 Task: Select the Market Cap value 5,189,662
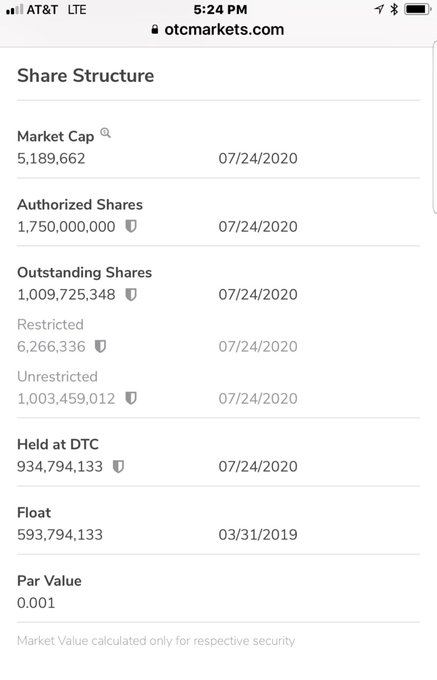[51, 158]
